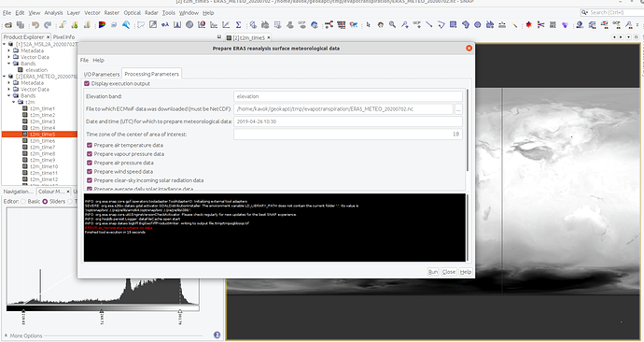Click the last colour slider handle under histogram
Image resolution: width=644 pixels, height=342 pixels.
click(x=180, y=311)
